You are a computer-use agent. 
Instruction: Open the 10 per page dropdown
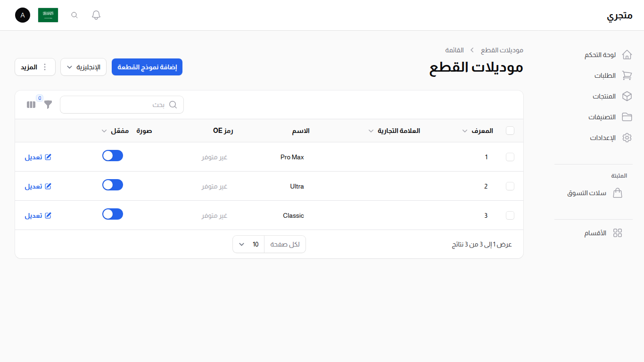[248, 244]
